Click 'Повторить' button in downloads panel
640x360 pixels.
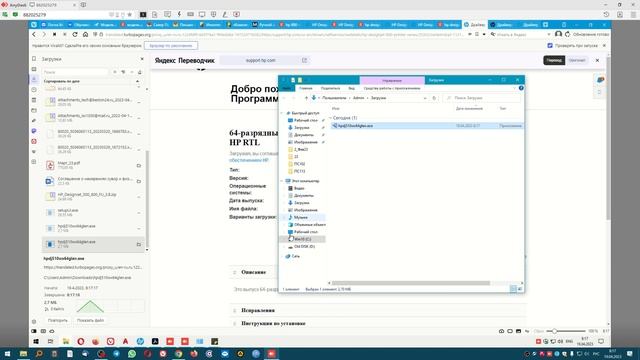tap(58, 320)
